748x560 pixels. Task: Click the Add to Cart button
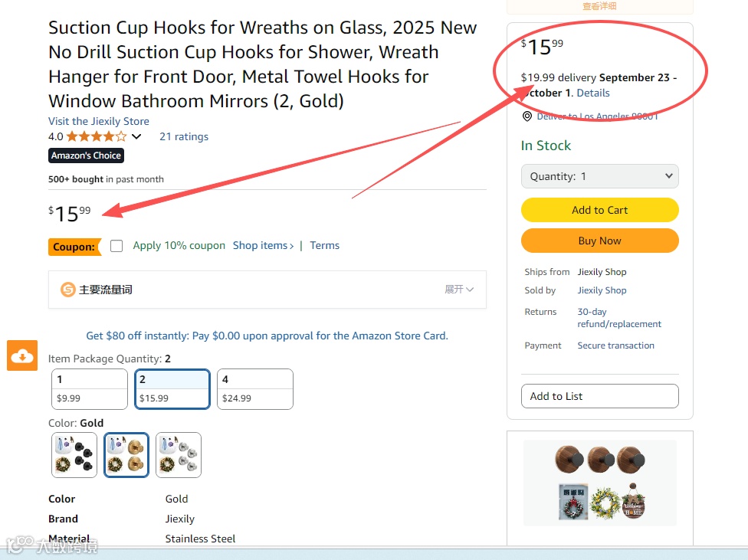coord(599,210)
